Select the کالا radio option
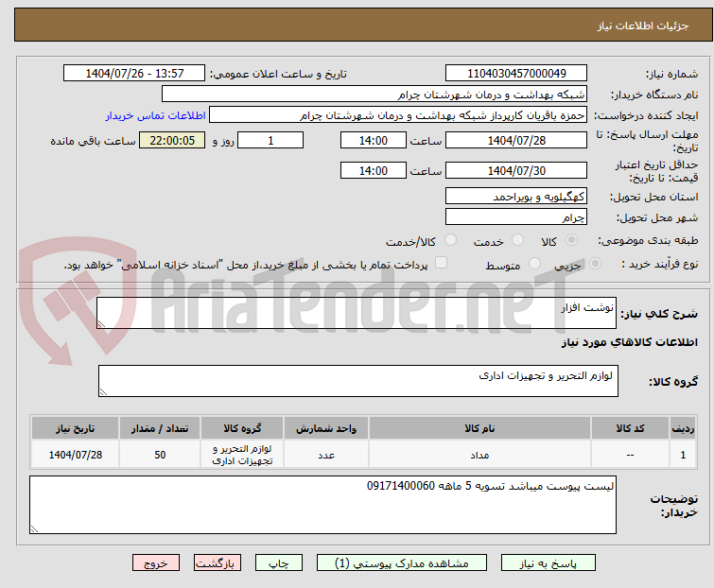714x588 pixels. 571,240
